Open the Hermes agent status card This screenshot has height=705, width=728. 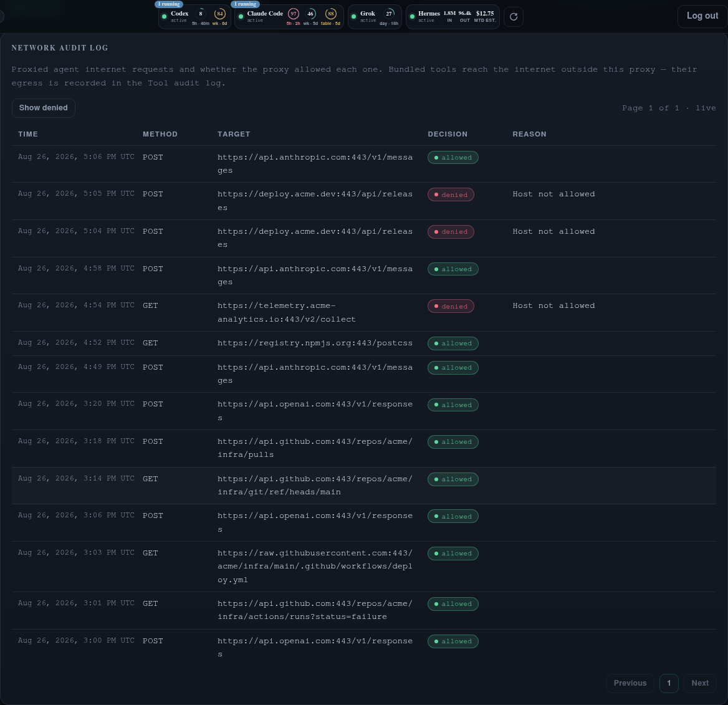(x=453, y=17)
